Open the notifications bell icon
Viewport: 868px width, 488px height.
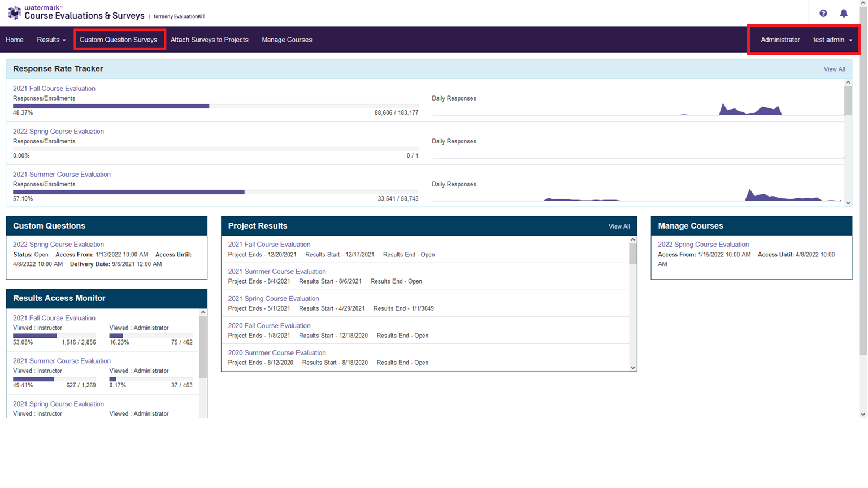[843, 14]
